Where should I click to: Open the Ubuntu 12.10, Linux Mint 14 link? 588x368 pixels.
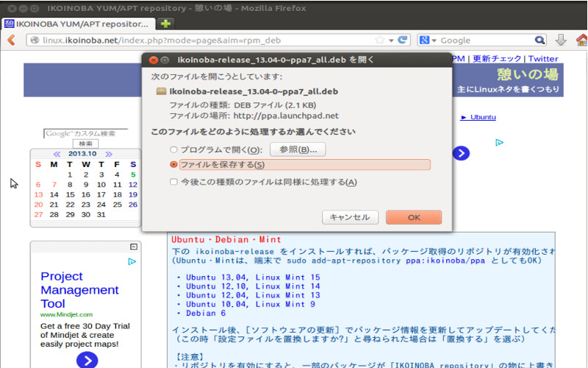click(x=253, y=286)
